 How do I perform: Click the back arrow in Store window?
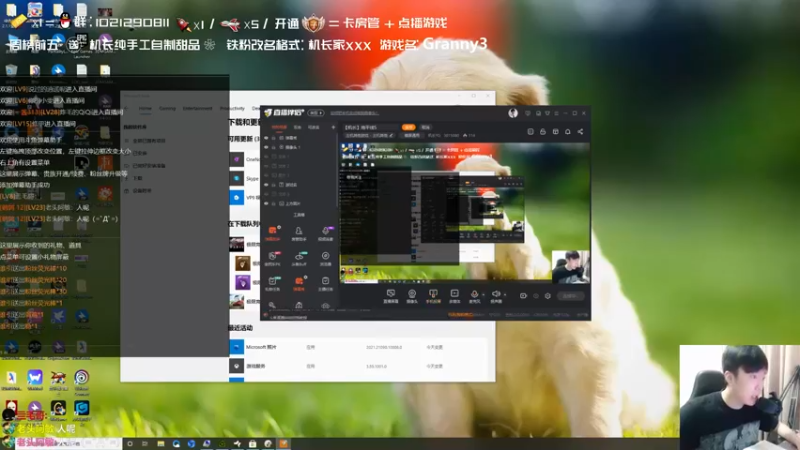[x=127, y=108]
